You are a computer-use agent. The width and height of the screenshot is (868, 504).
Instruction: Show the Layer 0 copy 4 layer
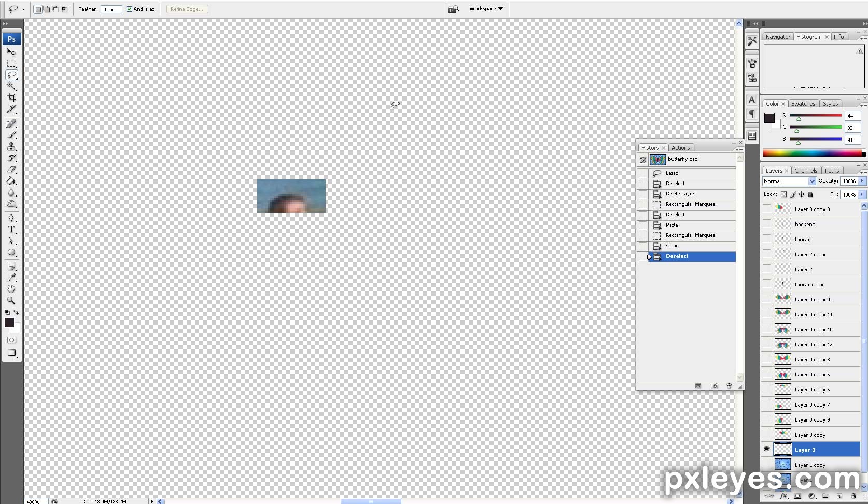pos(766,299)
